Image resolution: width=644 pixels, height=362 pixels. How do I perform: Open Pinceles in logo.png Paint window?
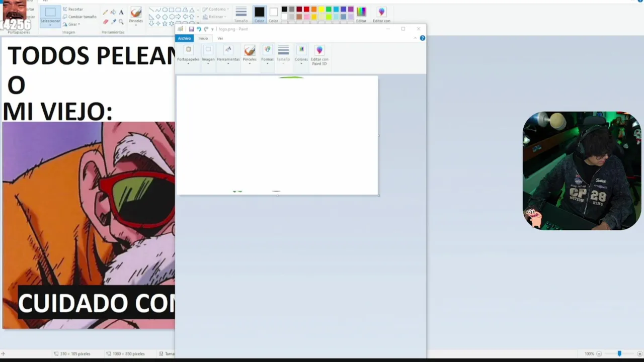(x=250, y=55)
